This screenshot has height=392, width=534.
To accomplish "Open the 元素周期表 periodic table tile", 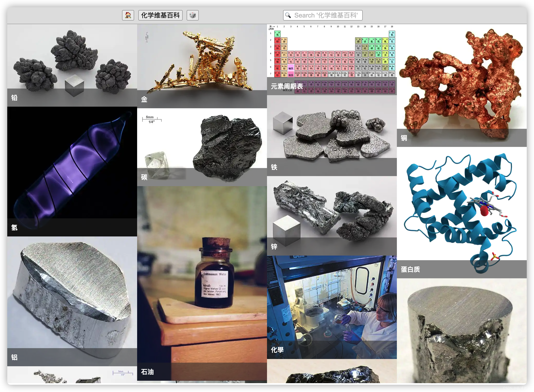I will coord(332,52).
